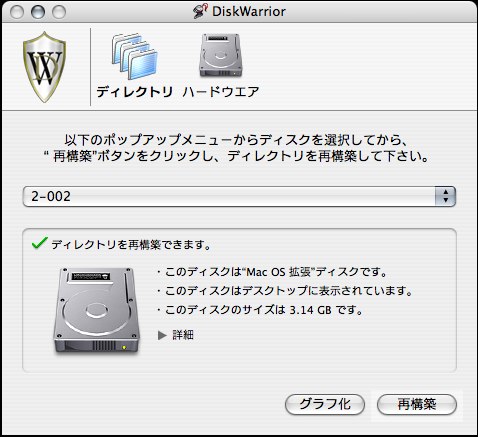Click the 再構築 button
478x437 pixels.
click(417, 404)
